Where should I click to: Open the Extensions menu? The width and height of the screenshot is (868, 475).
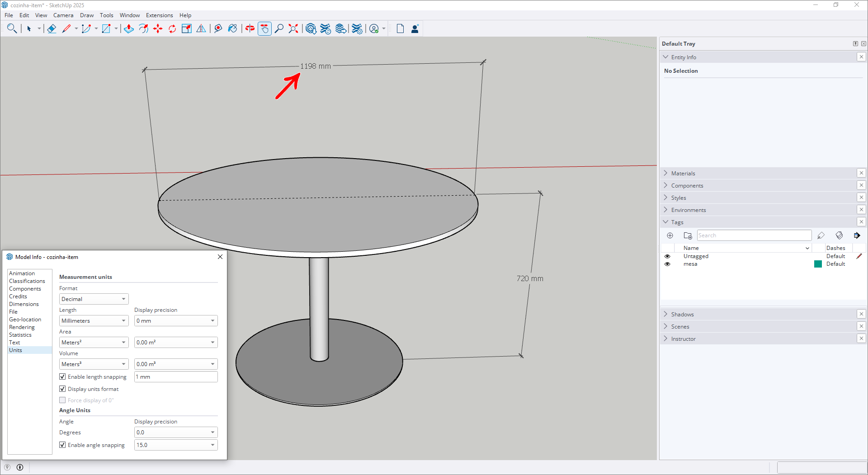[x=159, y=15]
